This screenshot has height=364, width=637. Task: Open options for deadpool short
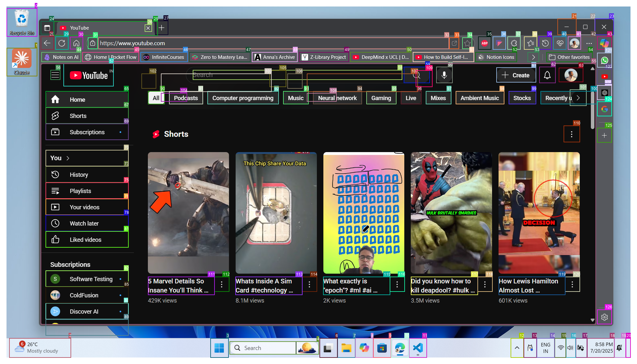point(485,284)
